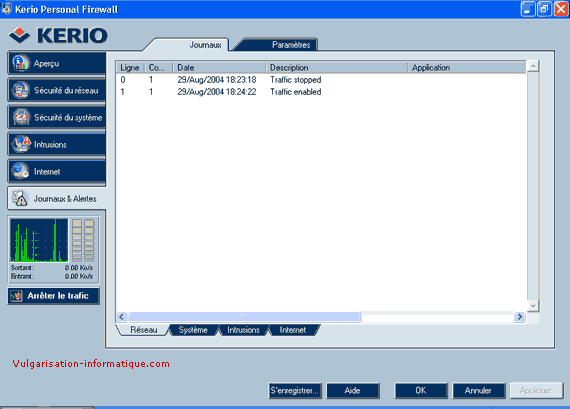This screenshot has height=409, width=570.
Task: Select the Internet globe icon
Action: click(x=20, y=171)
